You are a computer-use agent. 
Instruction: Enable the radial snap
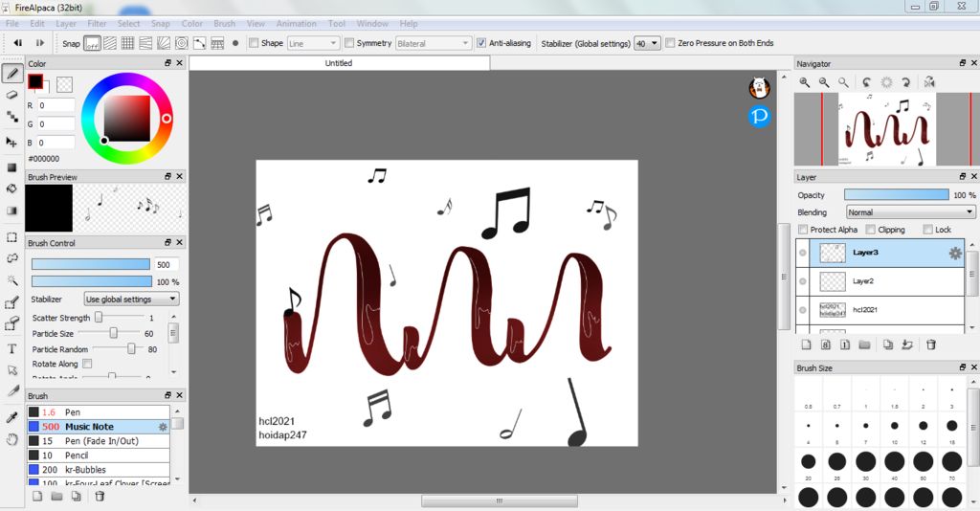164,43
